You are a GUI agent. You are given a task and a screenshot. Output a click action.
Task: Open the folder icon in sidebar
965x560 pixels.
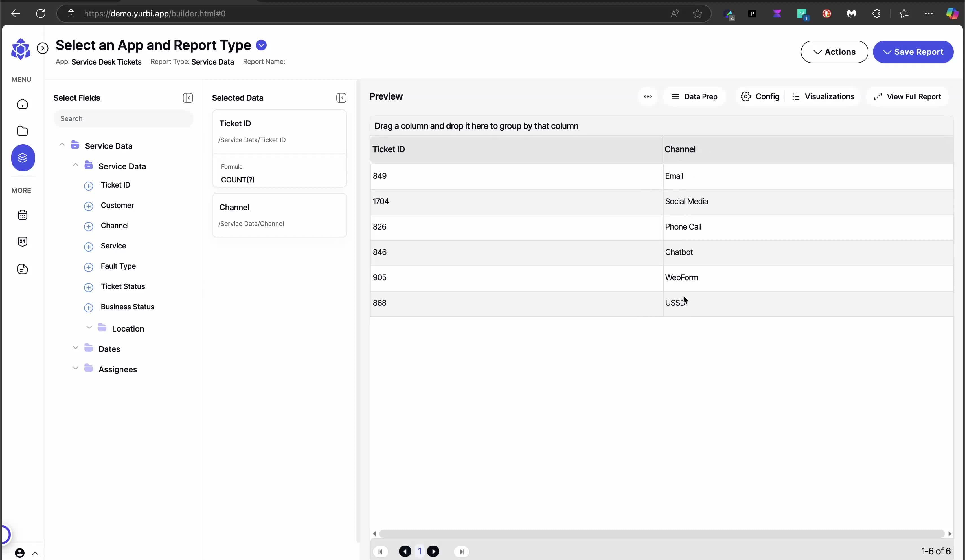tap(23, 131)
